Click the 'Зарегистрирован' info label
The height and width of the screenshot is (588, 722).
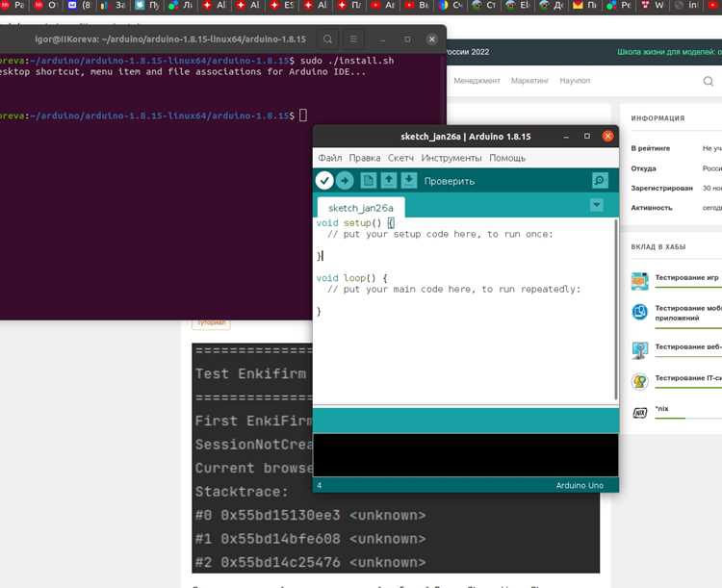pos(661,188)
